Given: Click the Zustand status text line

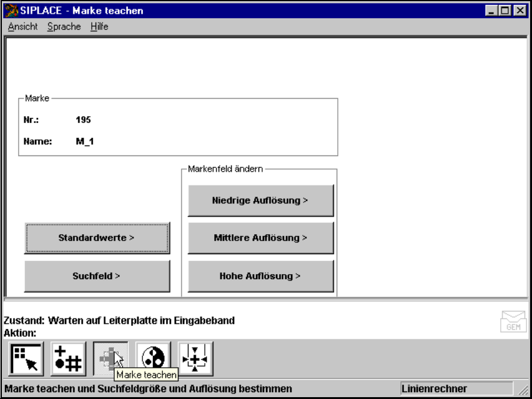Looking at the screenshot, I should (x=119, y=320).
